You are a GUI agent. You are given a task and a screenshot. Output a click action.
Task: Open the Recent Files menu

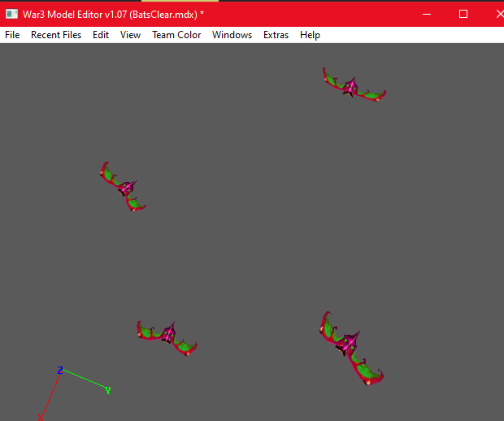56,35
